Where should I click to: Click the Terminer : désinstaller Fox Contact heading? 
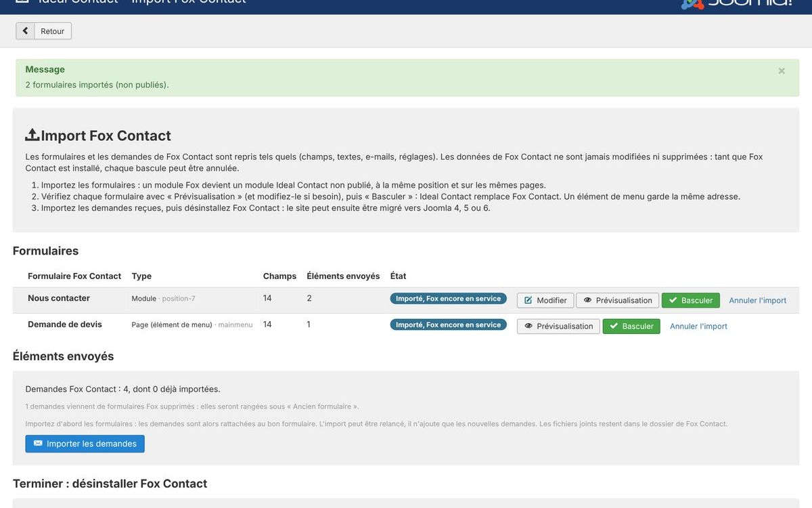110,484
